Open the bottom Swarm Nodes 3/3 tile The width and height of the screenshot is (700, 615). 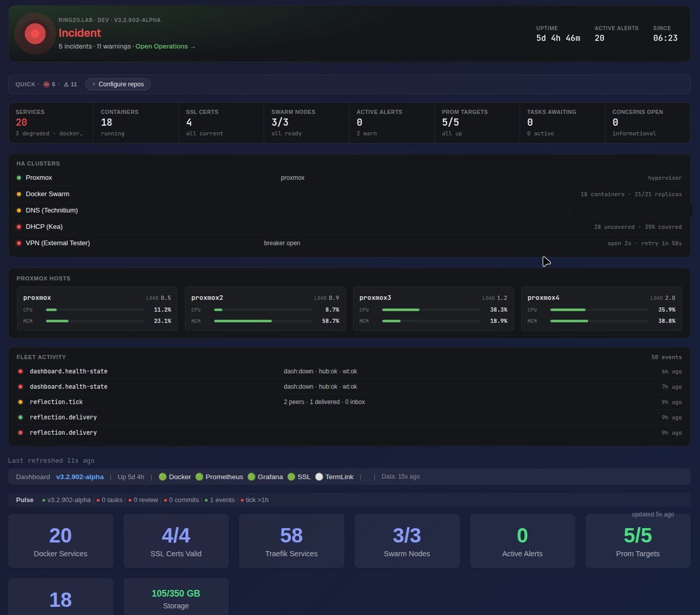tap(407, 541)
